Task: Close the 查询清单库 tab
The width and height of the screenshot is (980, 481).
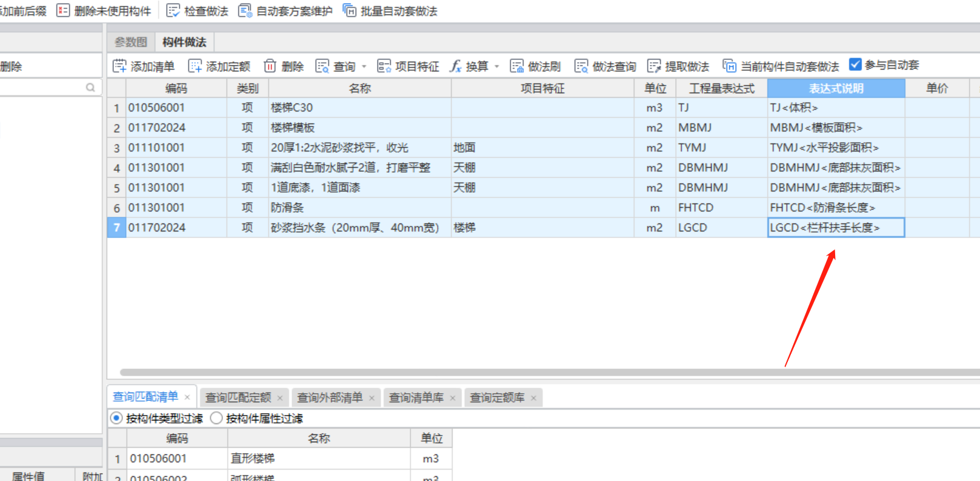Action: tap(453, 398)
